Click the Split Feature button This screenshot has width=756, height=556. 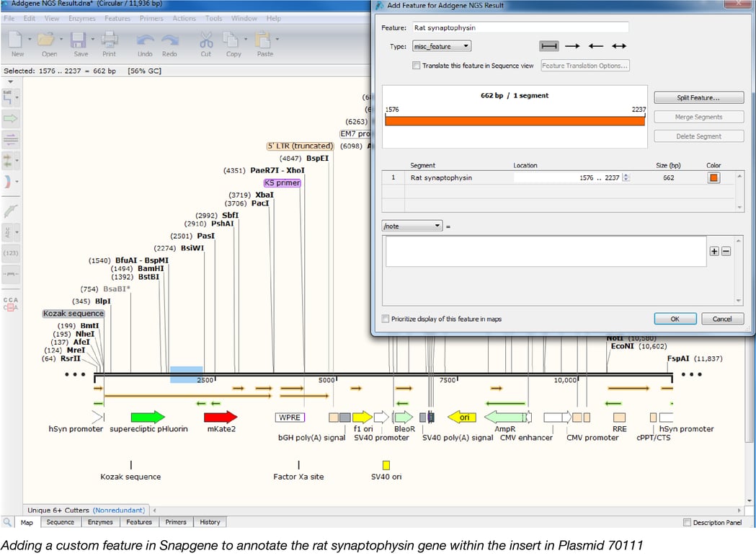point(698,97)
